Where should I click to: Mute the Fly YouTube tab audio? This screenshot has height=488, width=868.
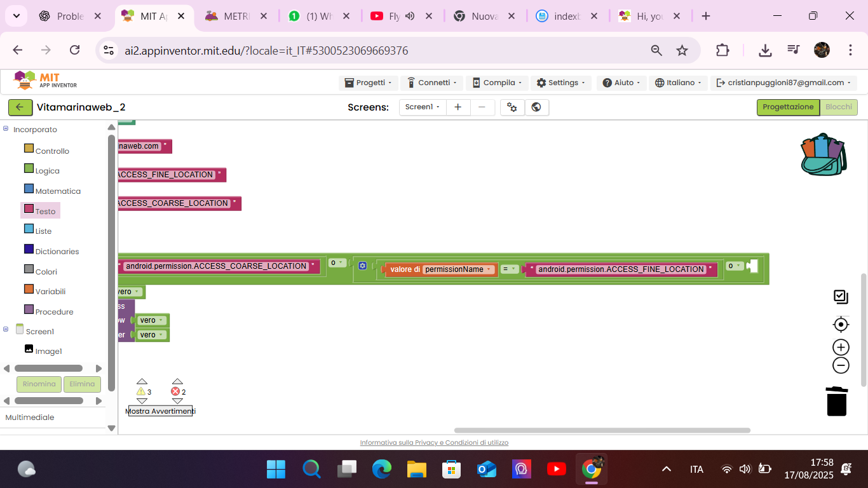410,17
